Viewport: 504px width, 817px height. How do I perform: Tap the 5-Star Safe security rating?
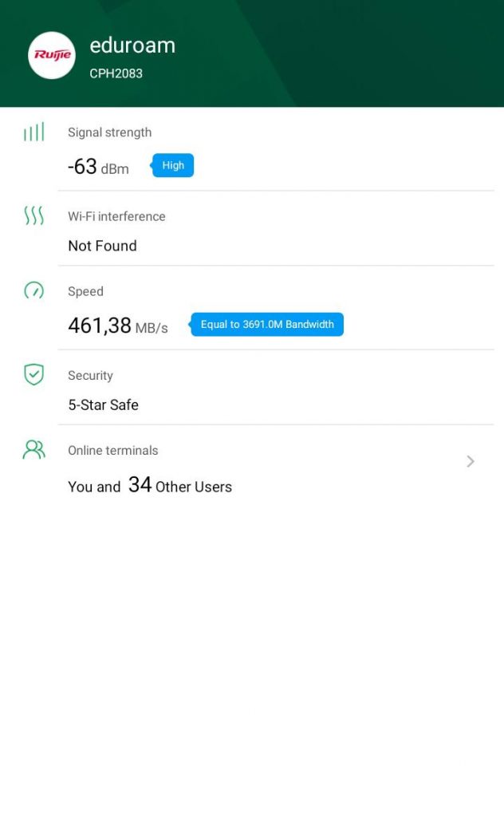[x=103, y=405]
